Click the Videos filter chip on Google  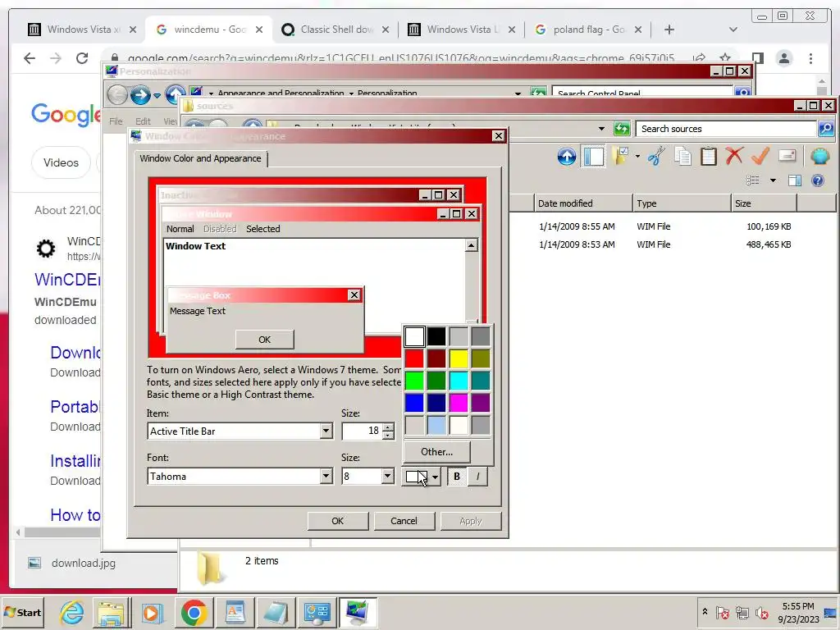click(61, 162)
